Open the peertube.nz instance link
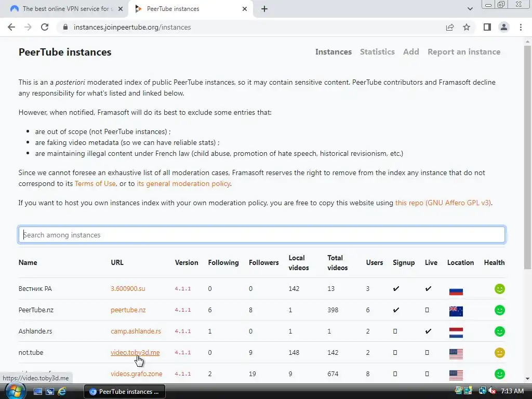Image resolution: width=532 pixels, height=399 pixels. click(128, 310)
